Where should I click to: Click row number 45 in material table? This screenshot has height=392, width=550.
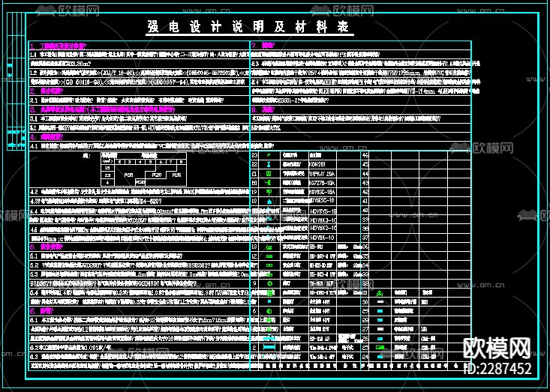(x=365, y=164)
